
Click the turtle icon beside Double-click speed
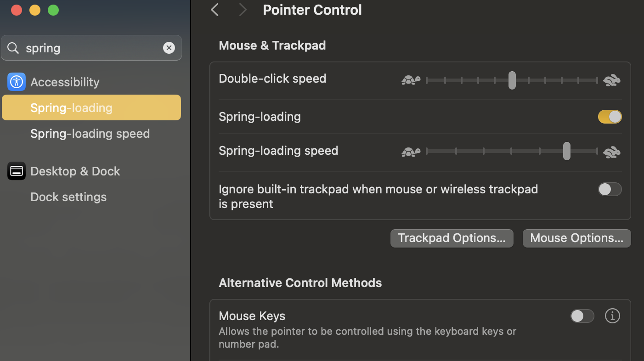410,80
